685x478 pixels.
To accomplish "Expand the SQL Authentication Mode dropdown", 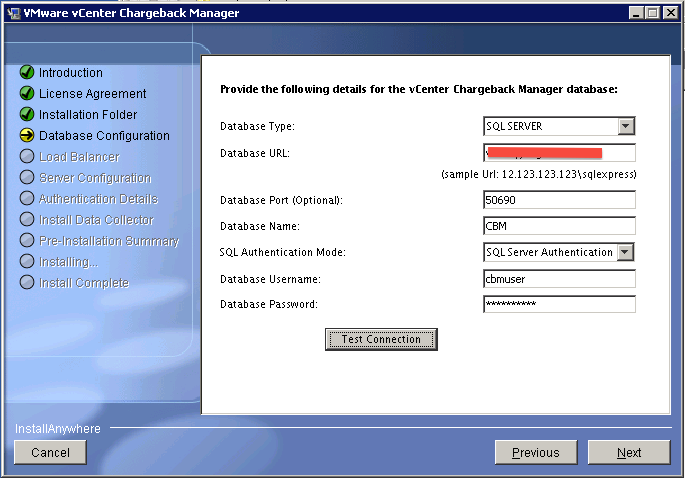I will 626,252.
